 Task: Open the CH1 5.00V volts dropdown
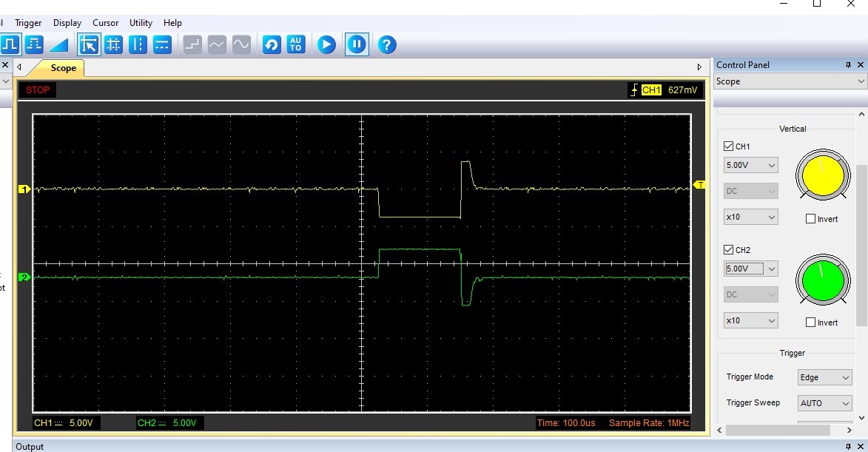pyautogui.click(x=750, y=165)
